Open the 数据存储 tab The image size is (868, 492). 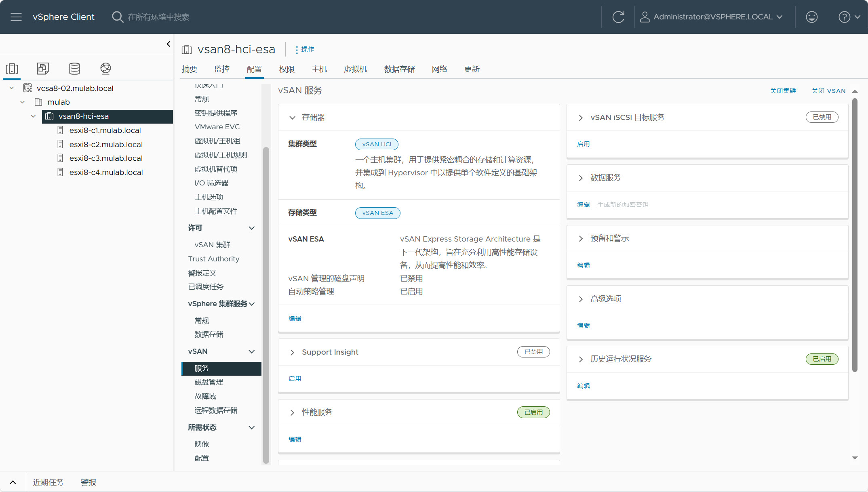click(x=399, y=69)
